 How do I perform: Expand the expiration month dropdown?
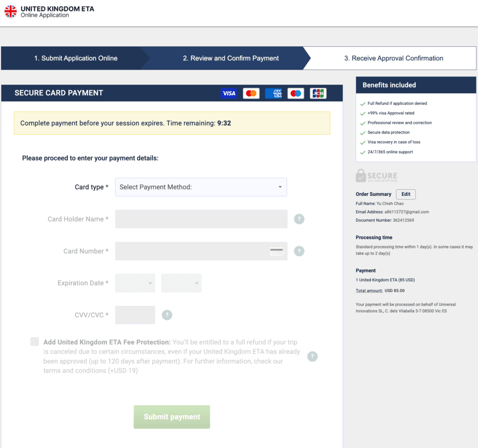[135, 283]
